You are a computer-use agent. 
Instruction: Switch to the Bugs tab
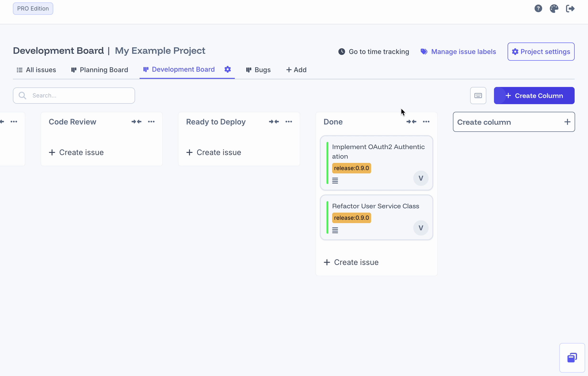(258, 70)
